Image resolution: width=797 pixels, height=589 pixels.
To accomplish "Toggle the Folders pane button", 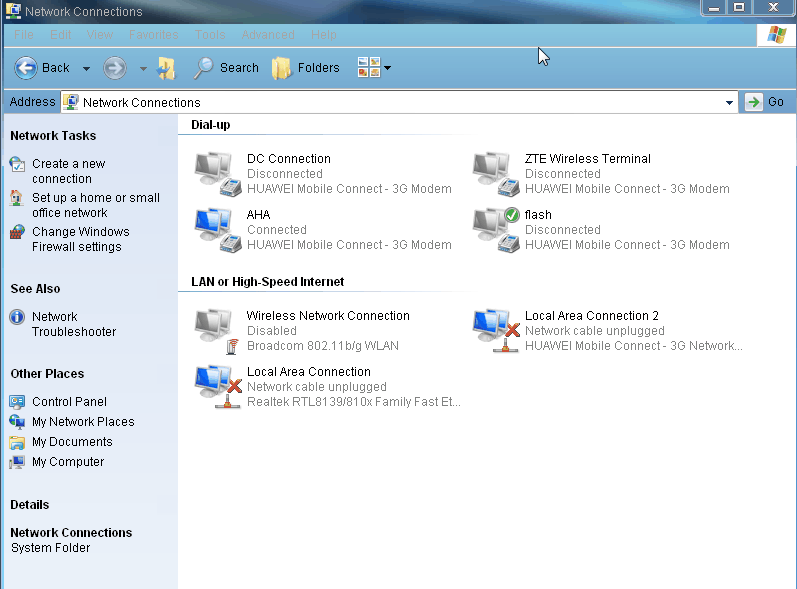I will coord(305,68).
